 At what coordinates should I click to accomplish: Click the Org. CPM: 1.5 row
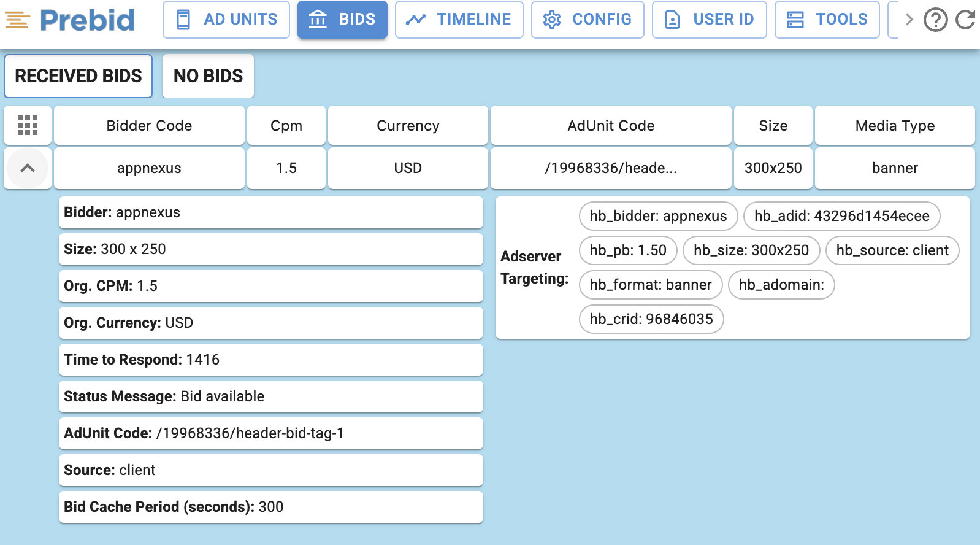271,286
